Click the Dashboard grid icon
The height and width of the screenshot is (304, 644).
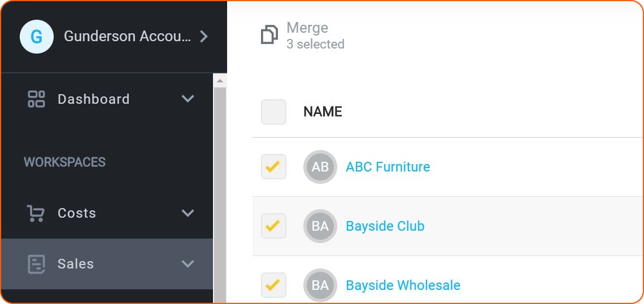point(36,99)
